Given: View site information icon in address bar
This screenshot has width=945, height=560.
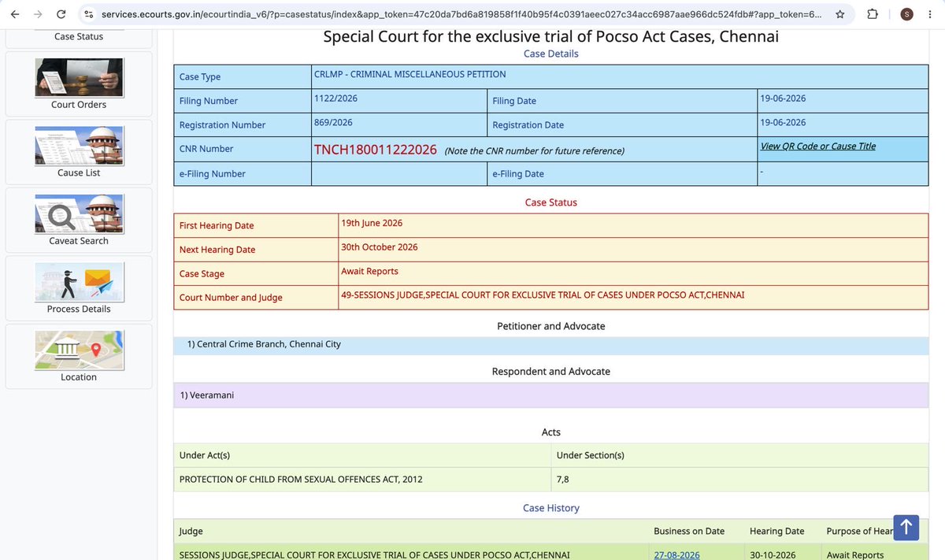Looking at the screenshot, I should click(x=89, y=14).
